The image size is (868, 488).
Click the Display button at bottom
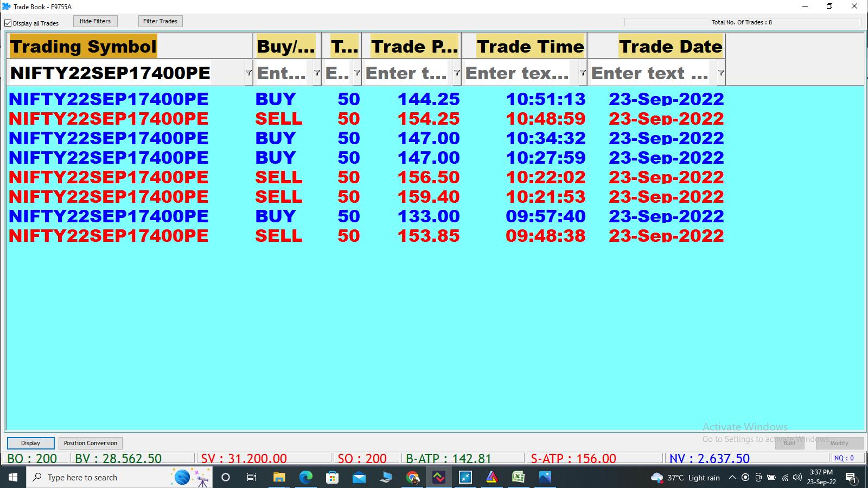click(30, 443)
